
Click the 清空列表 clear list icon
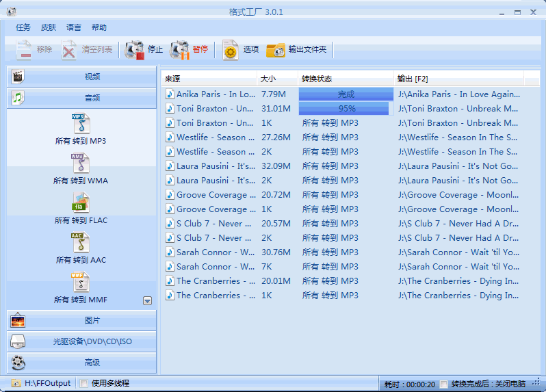68,50
